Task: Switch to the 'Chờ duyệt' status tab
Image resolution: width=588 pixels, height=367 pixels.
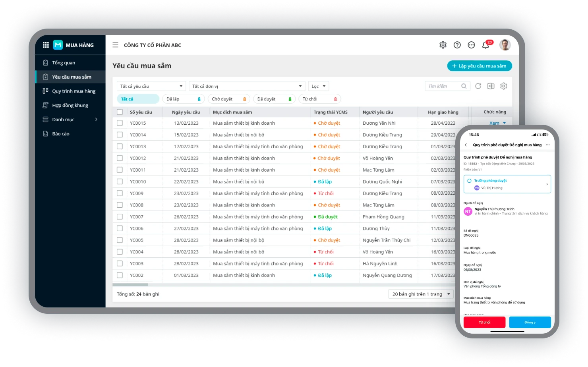Action: (x=228, y=99)
